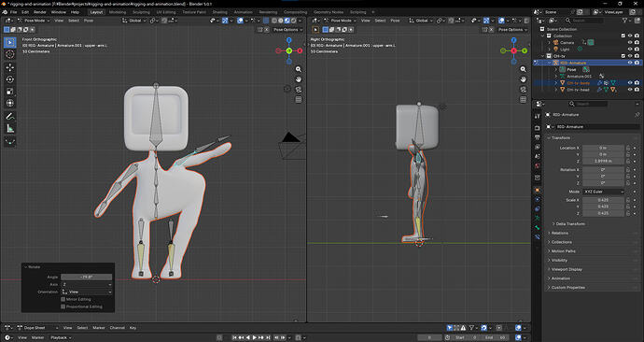This screenshot has width=644, height=342.
Task: Open Playback popover in timeline
Action: pos(61,337)
